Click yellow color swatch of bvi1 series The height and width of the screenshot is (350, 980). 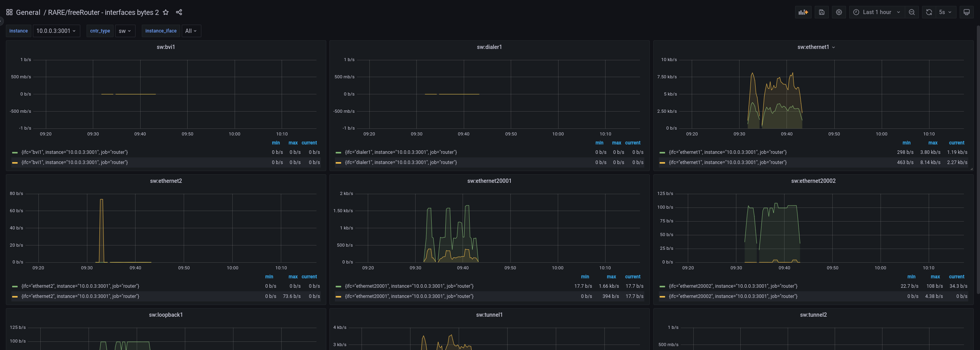click(15, 163)
